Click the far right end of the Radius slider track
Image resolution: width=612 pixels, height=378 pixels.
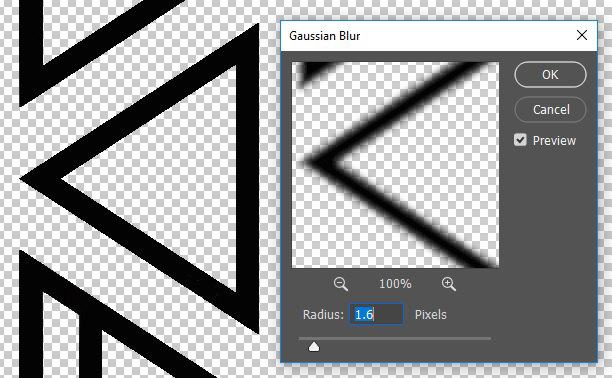coord(489,339)
